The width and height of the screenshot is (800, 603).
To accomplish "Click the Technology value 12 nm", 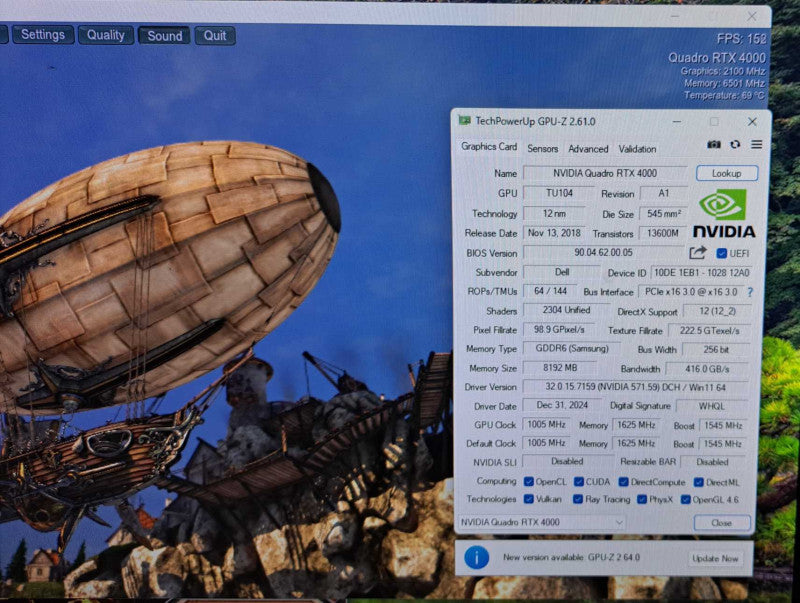I will click(x=555, y=214).
